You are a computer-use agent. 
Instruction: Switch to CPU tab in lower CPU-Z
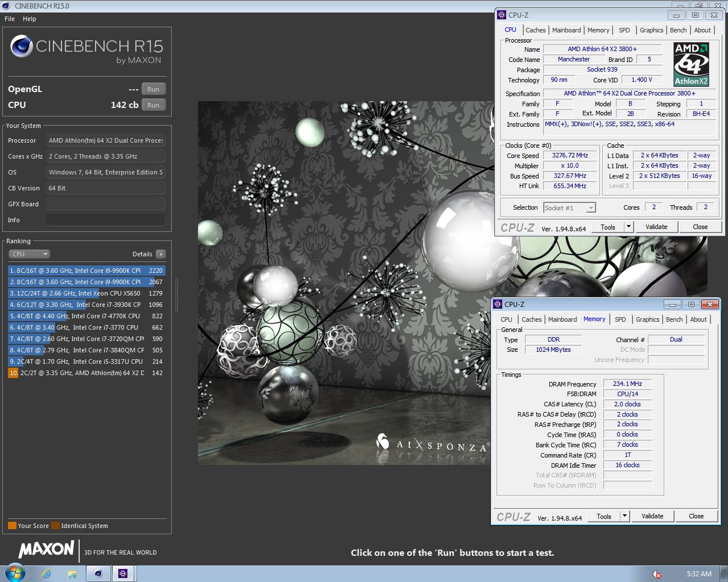506,319
